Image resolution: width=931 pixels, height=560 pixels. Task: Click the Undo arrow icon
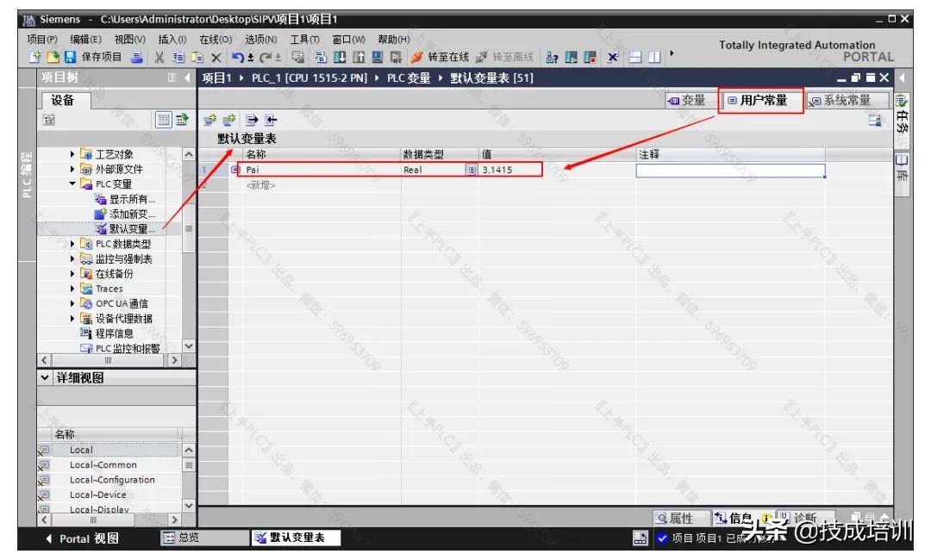[x=238, y=57]
